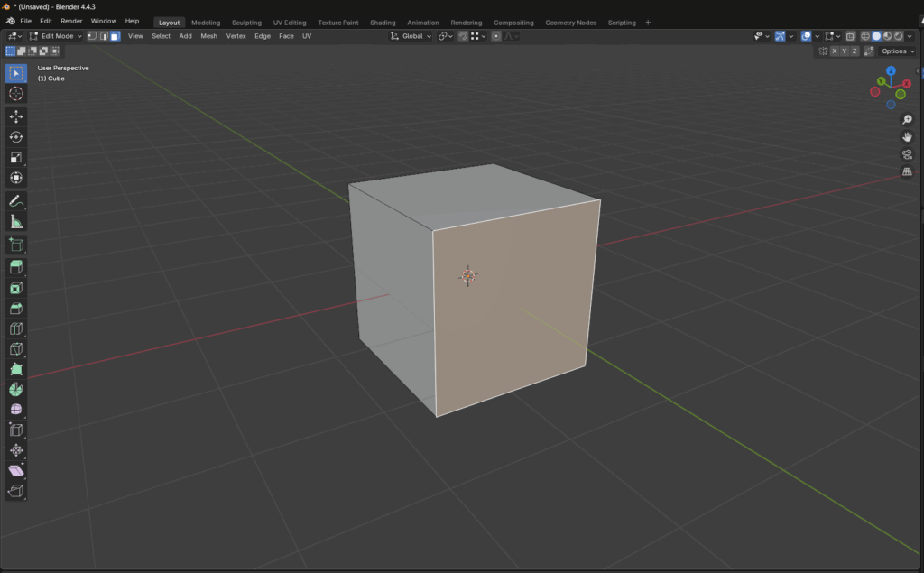924x573 pixels.
Task: Open the Mesh menu
Action: [208, 36]
